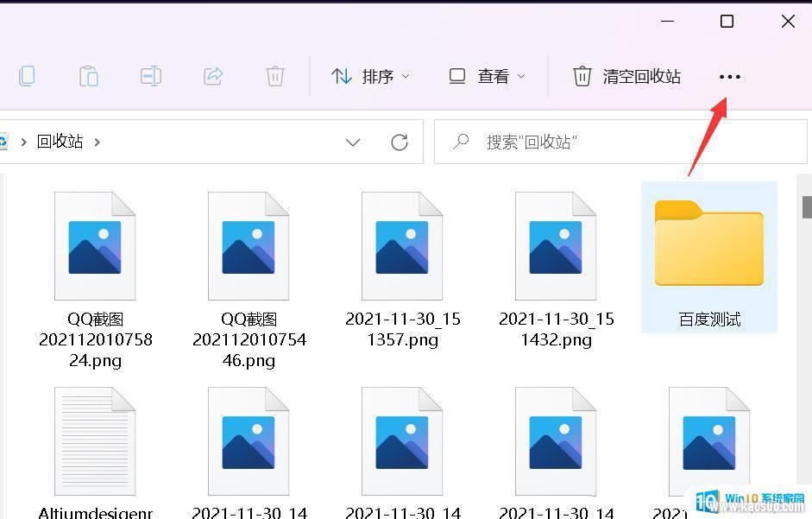Viewport: 812px width, 519px height.
Task: Click the Share toolbar icon
Action: tap(213, 76)
